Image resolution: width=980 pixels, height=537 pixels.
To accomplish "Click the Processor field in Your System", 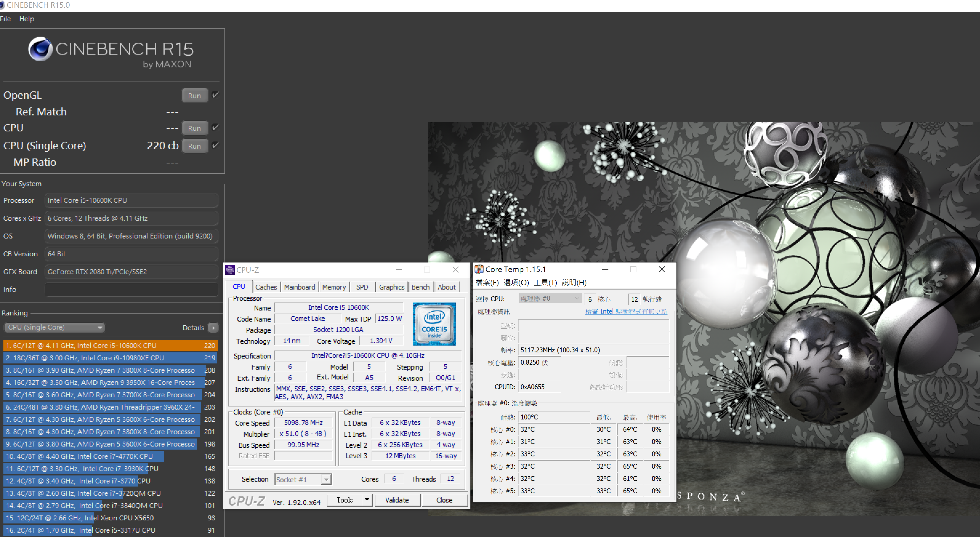I will (131, 200).
